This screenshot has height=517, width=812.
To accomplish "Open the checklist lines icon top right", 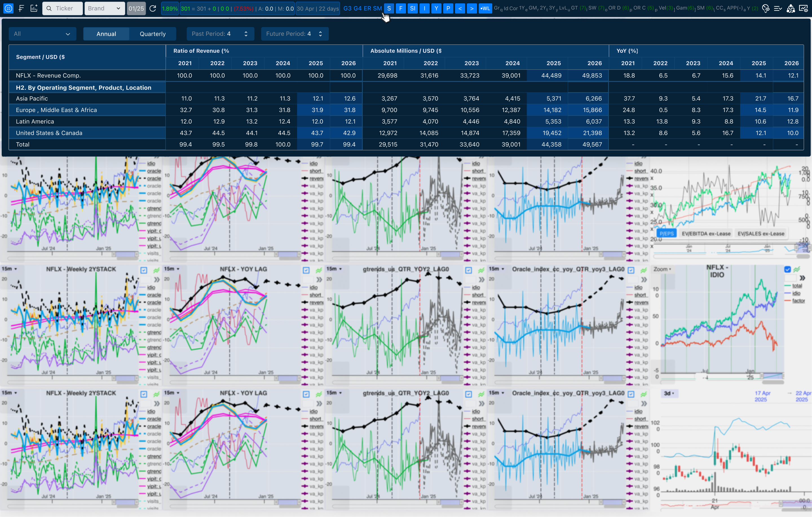I will 778,8.
